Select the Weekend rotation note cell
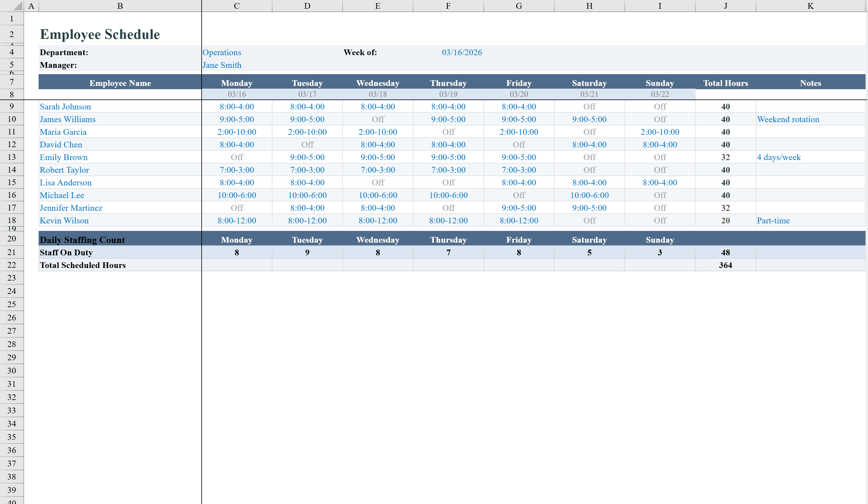Viewport: 868px width, 504px height. pos(788,119)
